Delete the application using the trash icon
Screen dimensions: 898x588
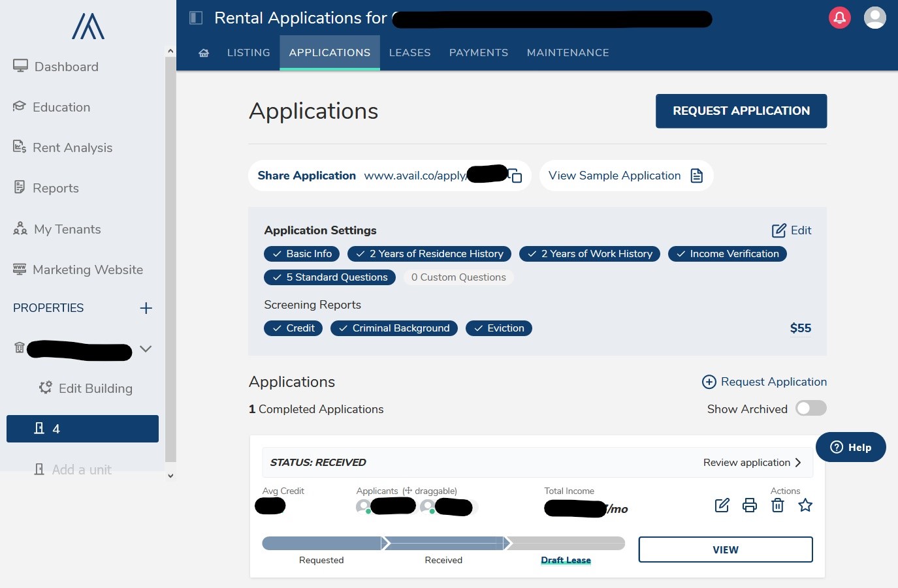click(x=777, y=504)
